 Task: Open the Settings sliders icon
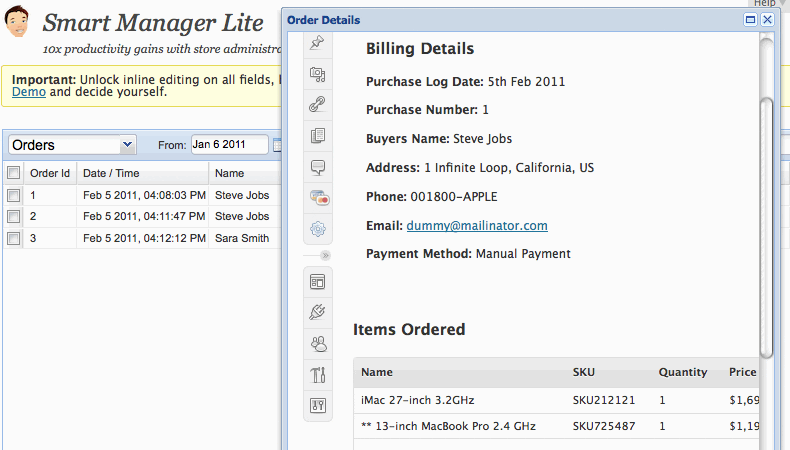(x=318, y=405)
